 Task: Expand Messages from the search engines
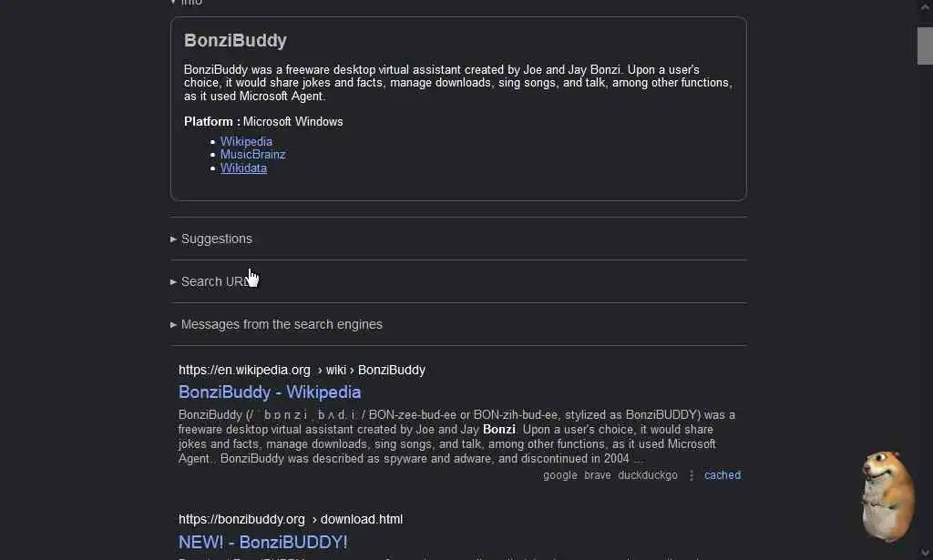tap(277, 324)
